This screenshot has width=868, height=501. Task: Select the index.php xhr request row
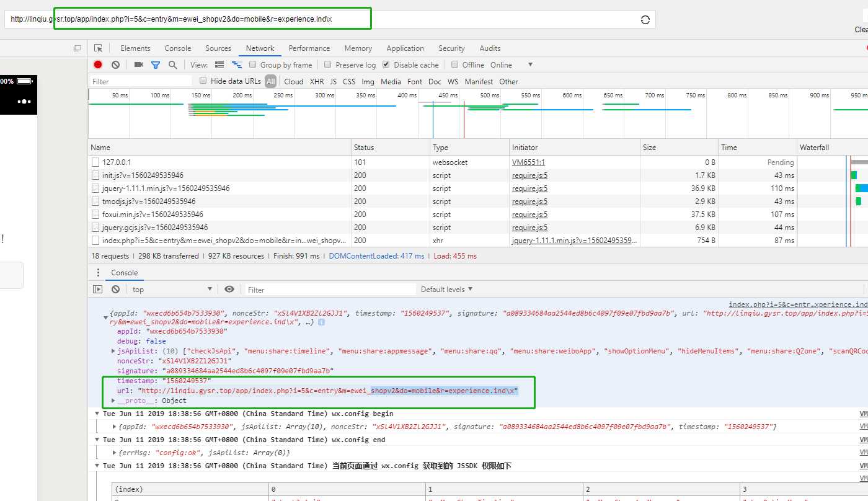(478, 240)
